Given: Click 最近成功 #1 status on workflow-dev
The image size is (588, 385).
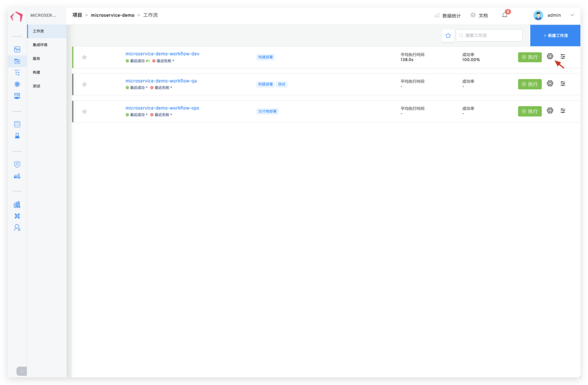Looking at the screenshot, I should point(138,61).
